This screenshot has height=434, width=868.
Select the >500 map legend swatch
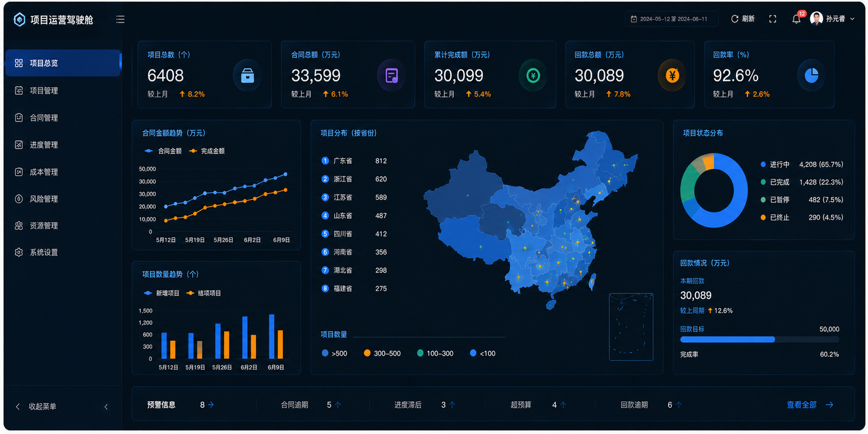[x=325, y=353]
